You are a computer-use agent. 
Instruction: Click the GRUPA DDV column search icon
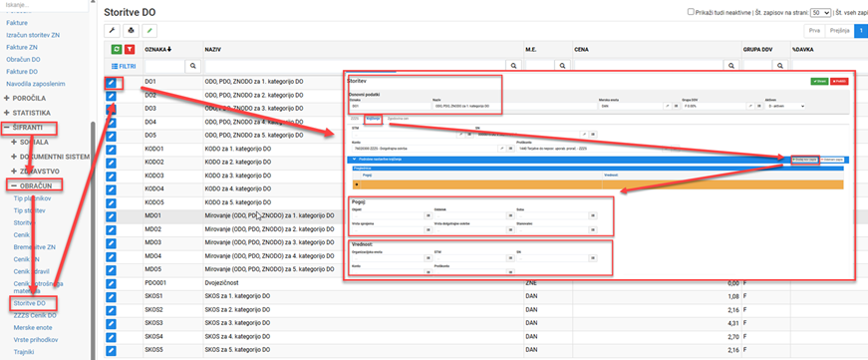pos(781,66)
